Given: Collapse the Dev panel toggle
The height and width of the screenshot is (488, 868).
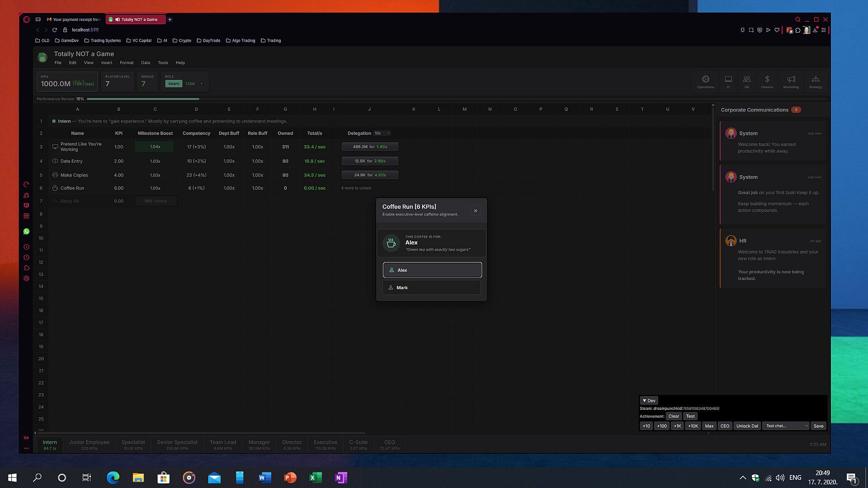Looking at the screenshot, I should tap(649, 400).
